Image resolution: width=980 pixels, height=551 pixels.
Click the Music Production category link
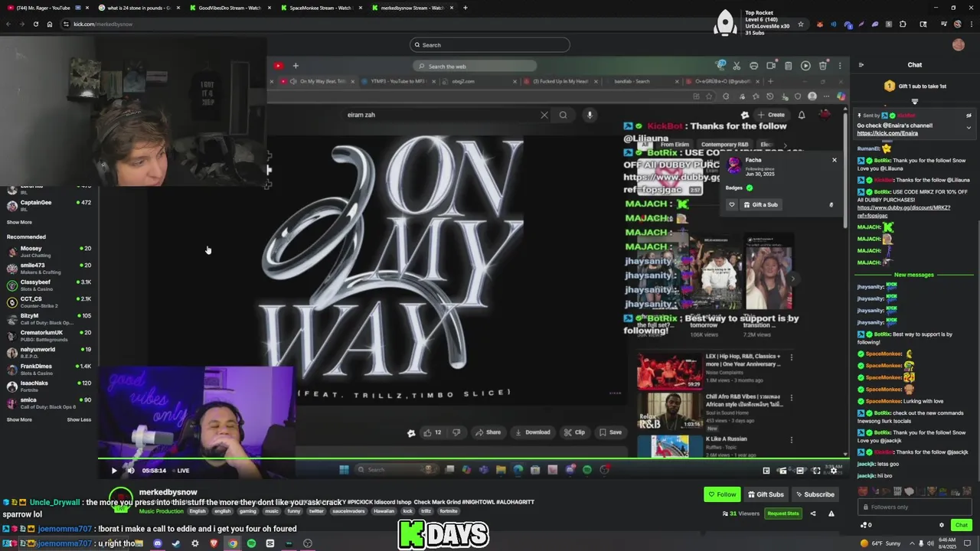tap(162, 511)
